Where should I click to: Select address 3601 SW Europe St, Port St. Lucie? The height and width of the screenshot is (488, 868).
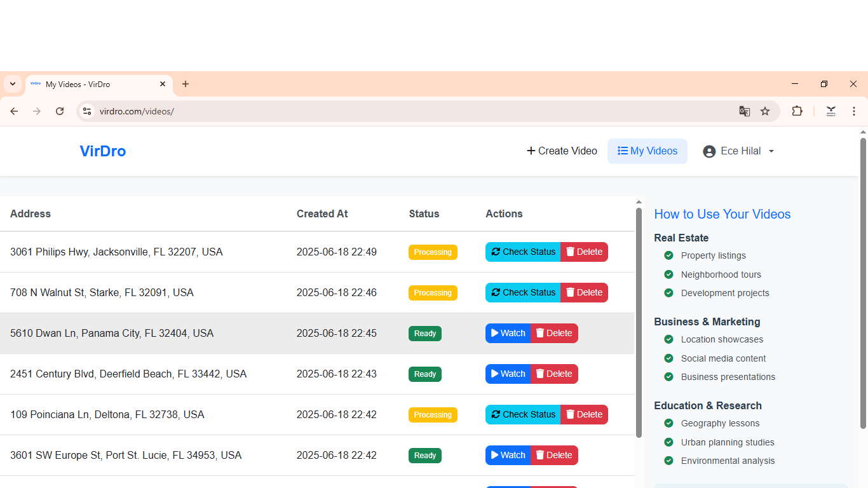[x=126, y=456]
